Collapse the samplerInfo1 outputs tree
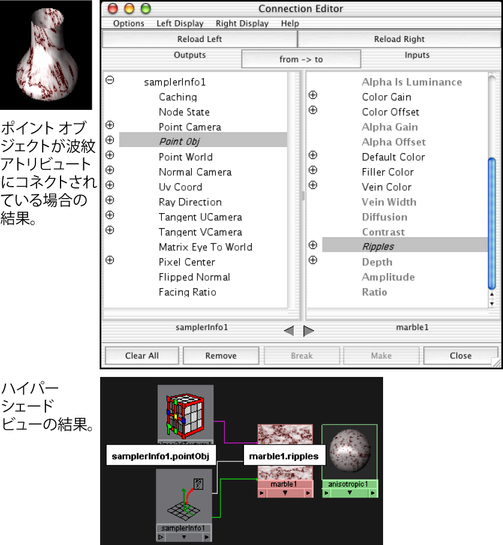The height and width of the screenshot is (545, 503). click(x=110, y=80)
